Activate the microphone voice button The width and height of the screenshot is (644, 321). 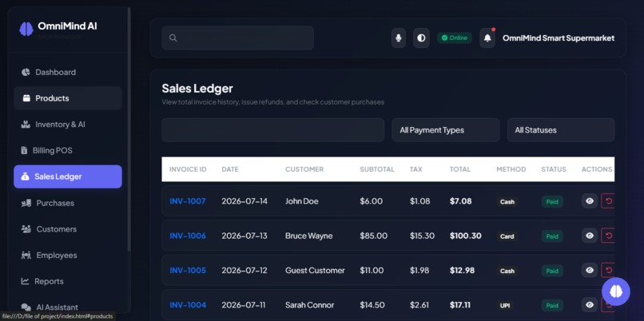click(x=399, y=38)
